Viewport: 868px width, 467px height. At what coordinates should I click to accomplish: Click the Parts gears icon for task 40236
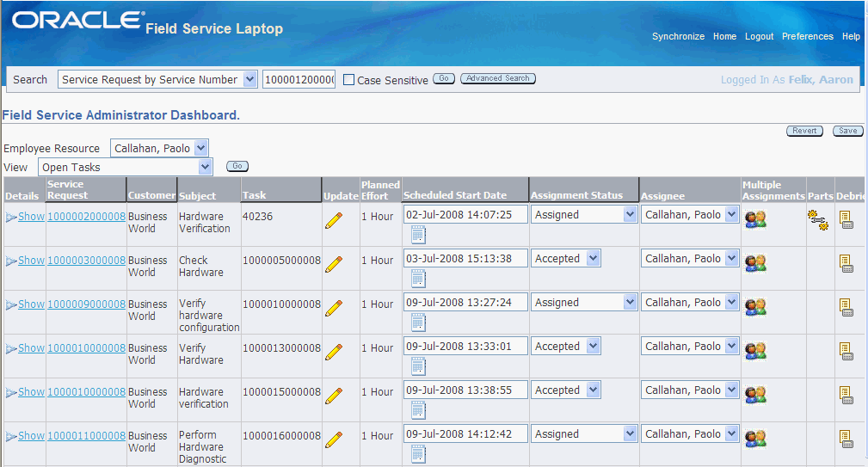pyautogui.click(x=818, y=219)
